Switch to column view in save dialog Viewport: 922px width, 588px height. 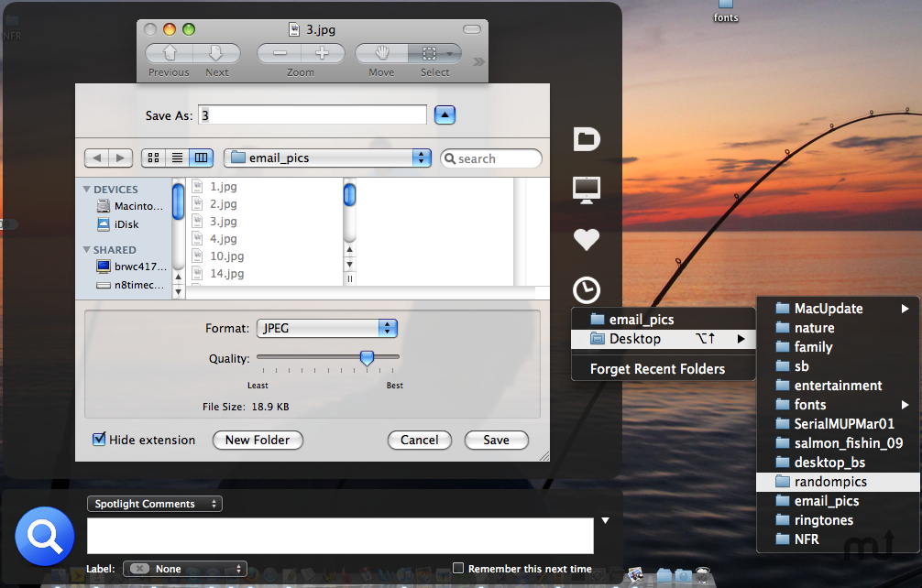click(201, 158)
